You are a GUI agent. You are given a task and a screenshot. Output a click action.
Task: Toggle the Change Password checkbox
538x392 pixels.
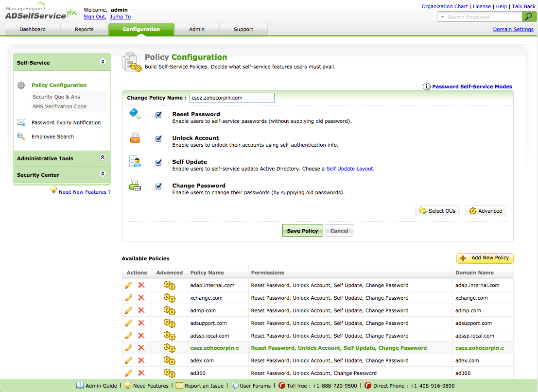(158, 186)
